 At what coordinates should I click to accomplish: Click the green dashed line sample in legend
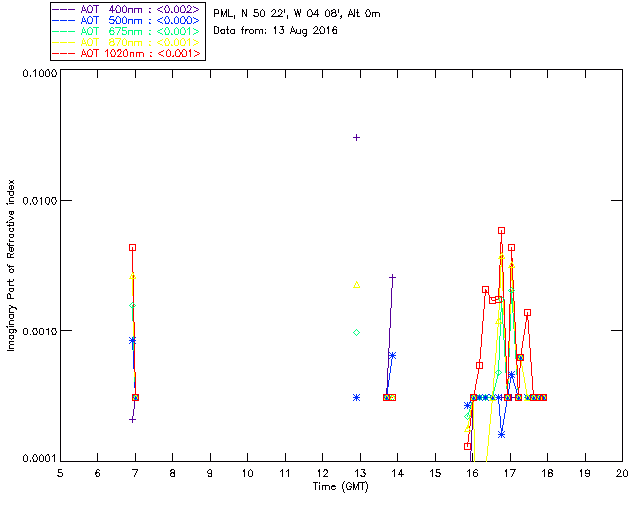(x=64, y=31)
